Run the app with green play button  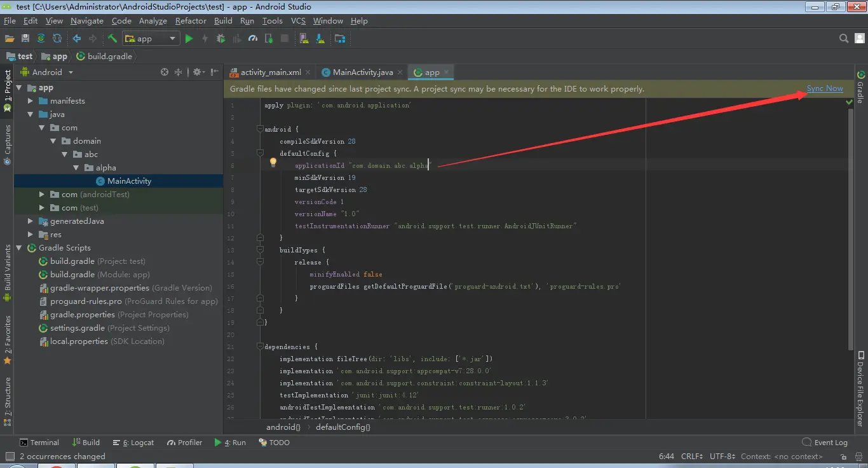point(189,39)
